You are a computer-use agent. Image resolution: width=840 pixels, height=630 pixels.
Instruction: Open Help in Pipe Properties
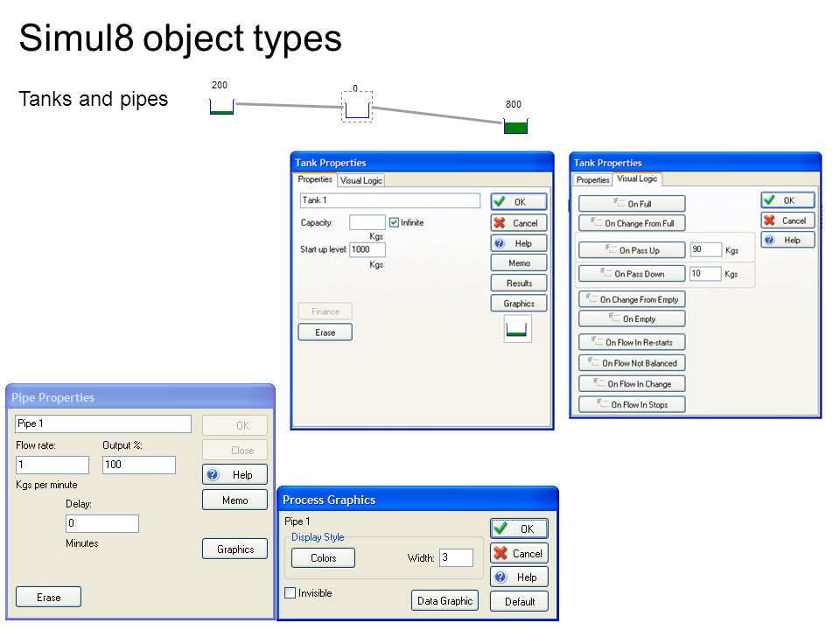click(234, 474)
